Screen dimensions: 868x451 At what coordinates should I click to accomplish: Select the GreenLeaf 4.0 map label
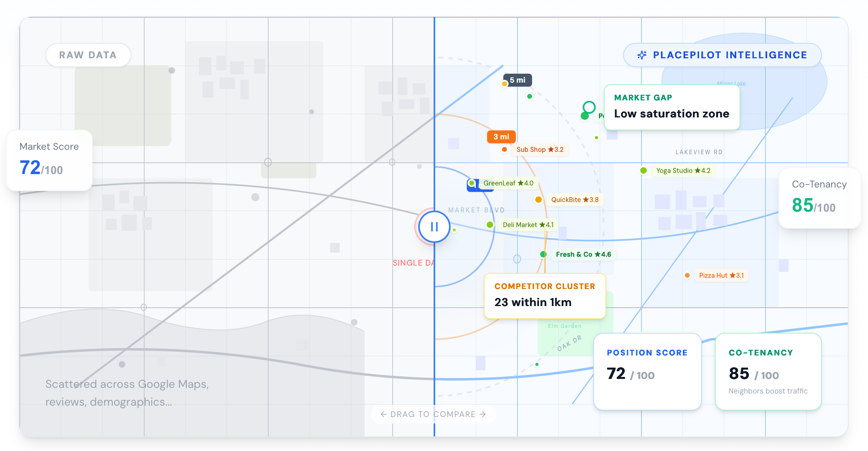coord(508,183)
